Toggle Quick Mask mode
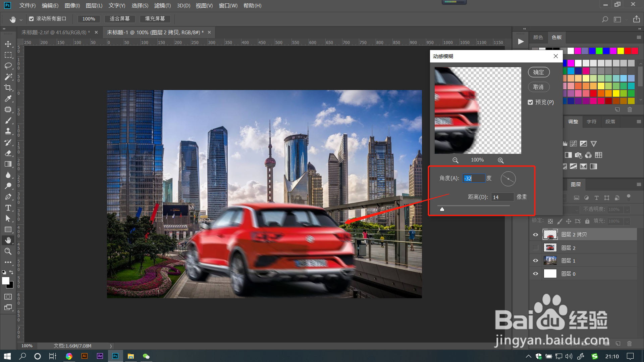Image resolution: width=644 pixels, height=362 pixels. pyautogui.click(x=8, y=297)
